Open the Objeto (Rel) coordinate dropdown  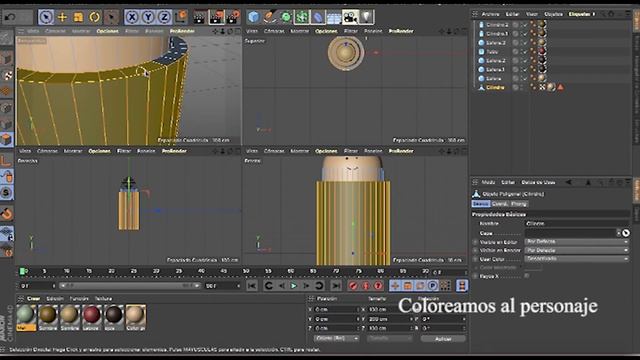tap(336, 338)
